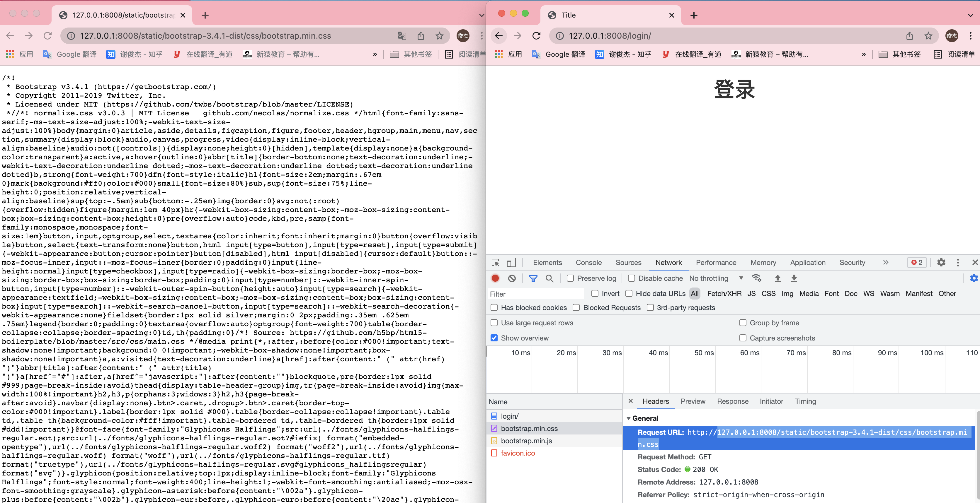Select the bootstrap.min.js request
This screenshot has width=980, height=503.
[526, 441]
